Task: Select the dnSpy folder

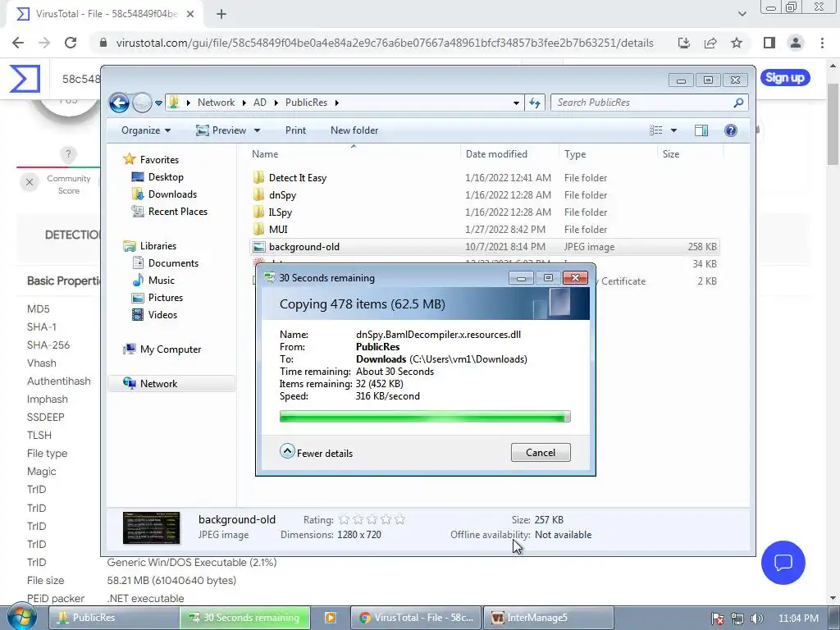Action: [282, 195]
